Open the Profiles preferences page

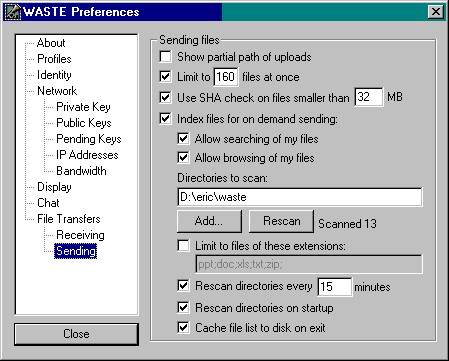54,59
